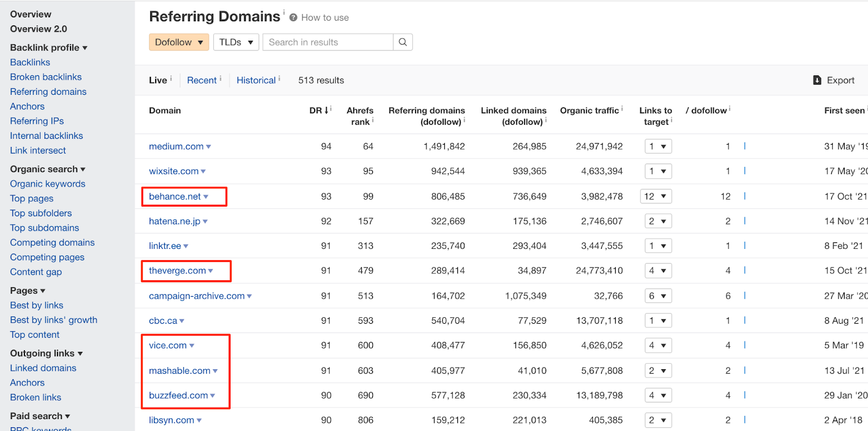Sort by the Domain column header

click(165, 111)
